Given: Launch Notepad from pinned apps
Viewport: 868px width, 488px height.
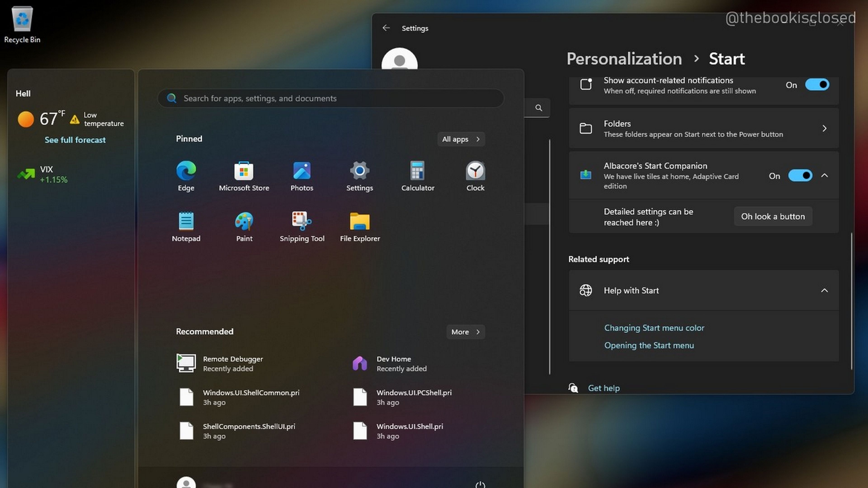Looking at the screenshot, I should click(x=186, y=227).
